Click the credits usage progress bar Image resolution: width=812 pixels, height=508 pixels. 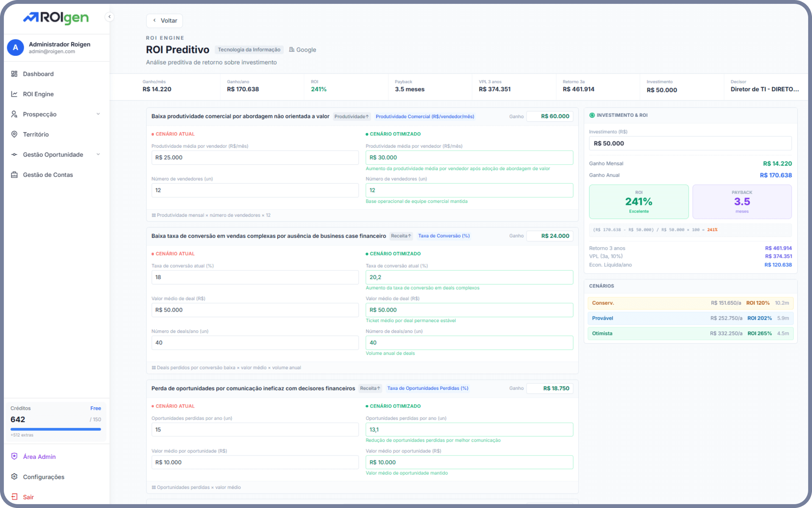56,429
